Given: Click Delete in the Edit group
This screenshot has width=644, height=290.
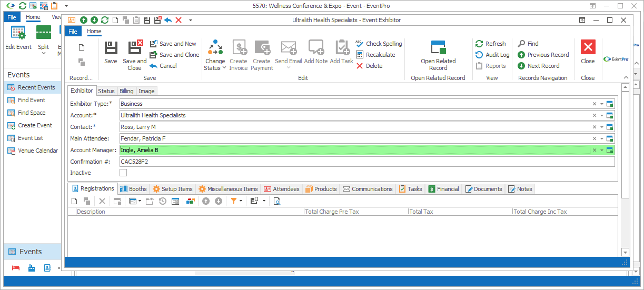Looking at the screenshot, I should pyautogui.click(x=369, y=66).
